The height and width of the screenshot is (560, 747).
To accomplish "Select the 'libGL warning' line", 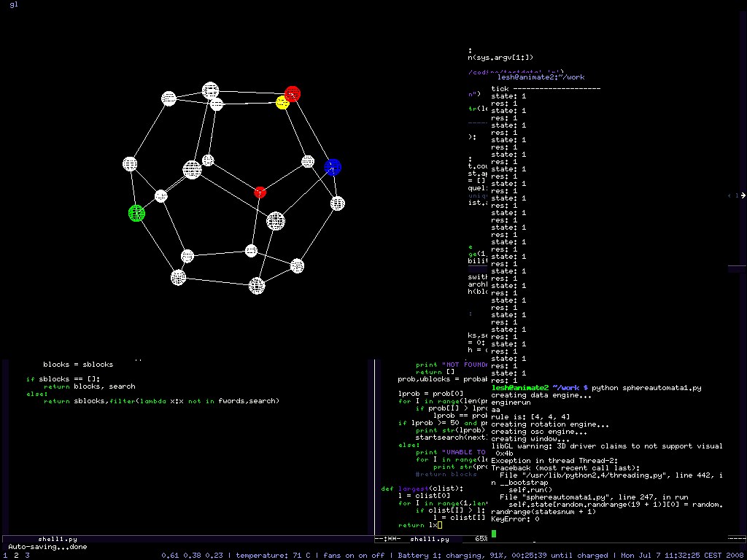I will click(607, 446).
